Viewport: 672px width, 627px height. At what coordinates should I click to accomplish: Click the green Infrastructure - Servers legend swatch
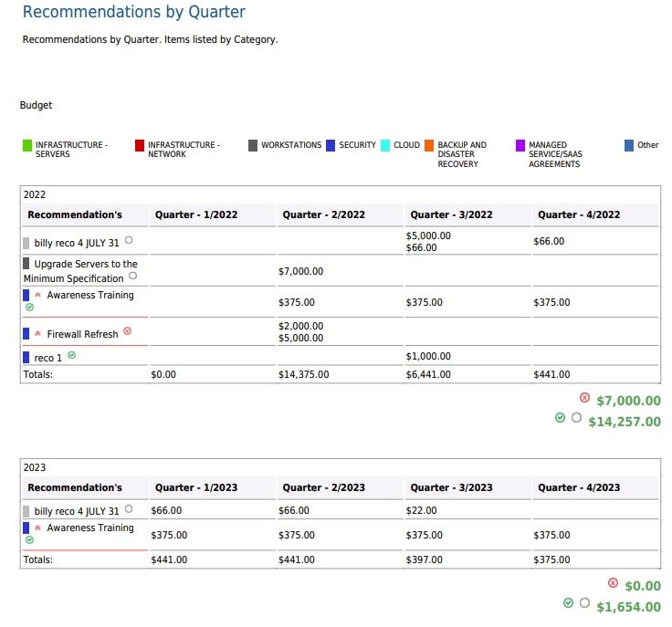(x=27, y=145)
